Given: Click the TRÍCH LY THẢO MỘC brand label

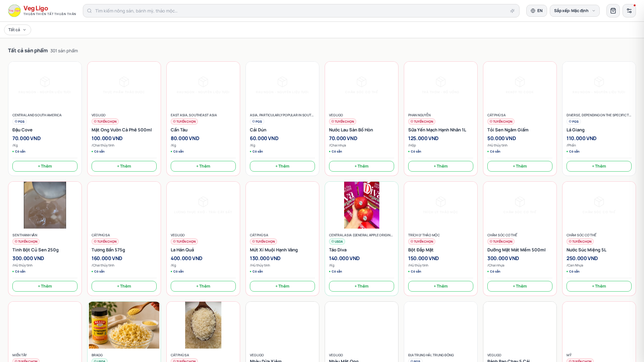Looking at the screenshot, I should [x=424, y=235].
